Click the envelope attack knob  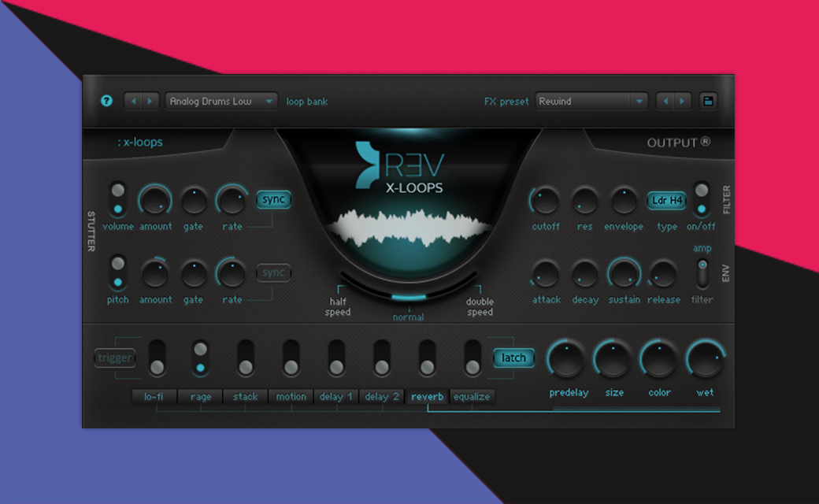[x=545, y=274]
